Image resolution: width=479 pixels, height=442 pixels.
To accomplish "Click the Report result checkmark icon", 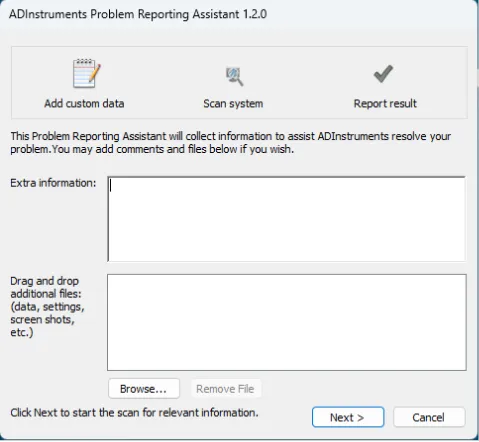I will [383, 74].
